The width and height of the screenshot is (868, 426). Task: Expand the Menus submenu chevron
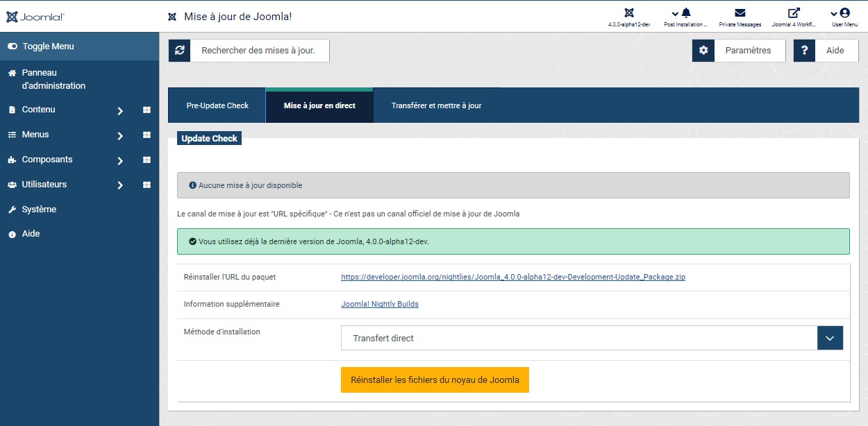tap(120, 136)
